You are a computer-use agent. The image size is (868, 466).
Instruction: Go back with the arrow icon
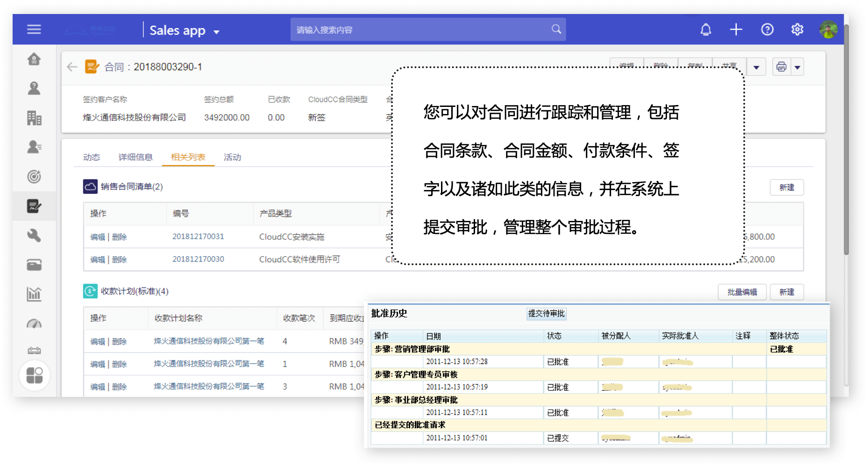(72, 67)
